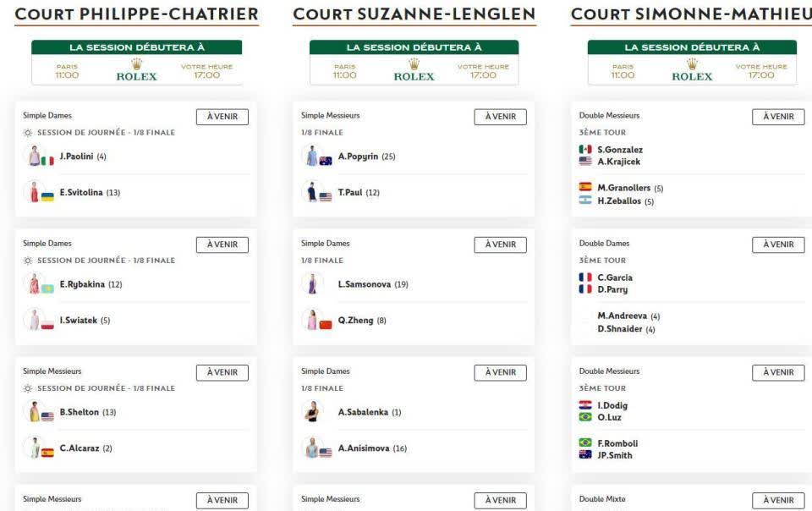Screen dimensions: 812x511
Task: Select the M.Andreeva doubles player name
Action: 622,316
